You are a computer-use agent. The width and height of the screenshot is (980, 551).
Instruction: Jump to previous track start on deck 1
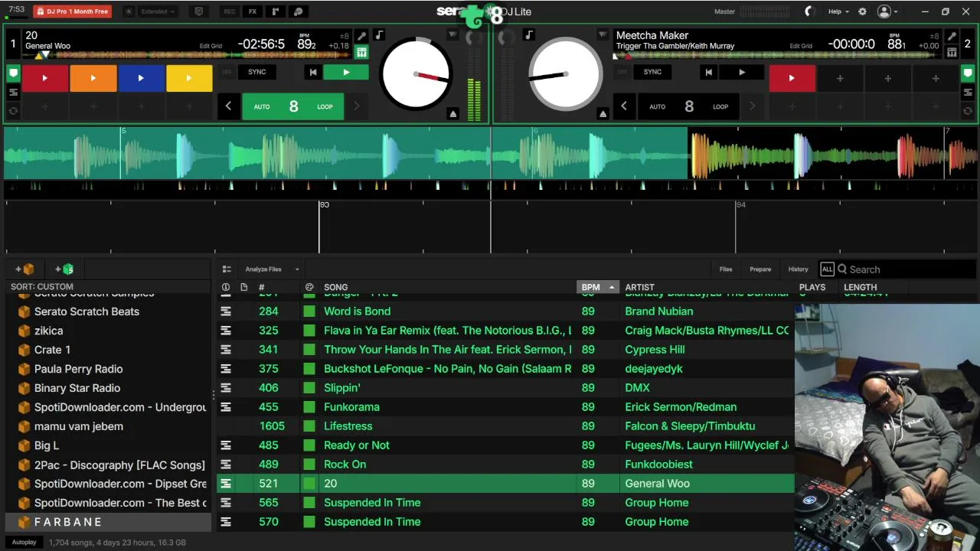click(312, 72)
